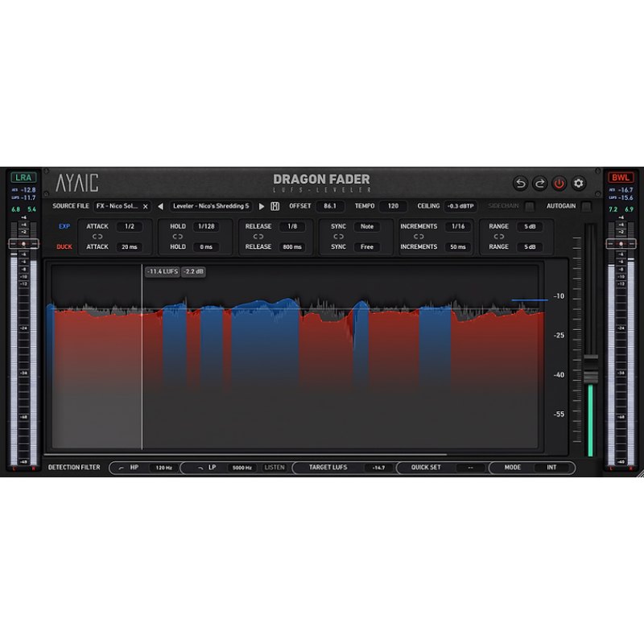Viewport: 644px width, 644px height.
Task: Click the right output meter slider handle
Action: [x=621, y=244]
